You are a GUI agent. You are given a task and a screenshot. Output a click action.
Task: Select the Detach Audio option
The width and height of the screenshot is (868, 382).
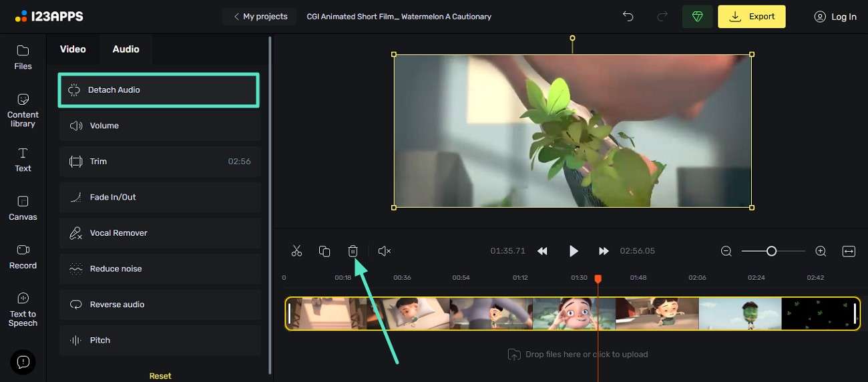coord(159,90)
